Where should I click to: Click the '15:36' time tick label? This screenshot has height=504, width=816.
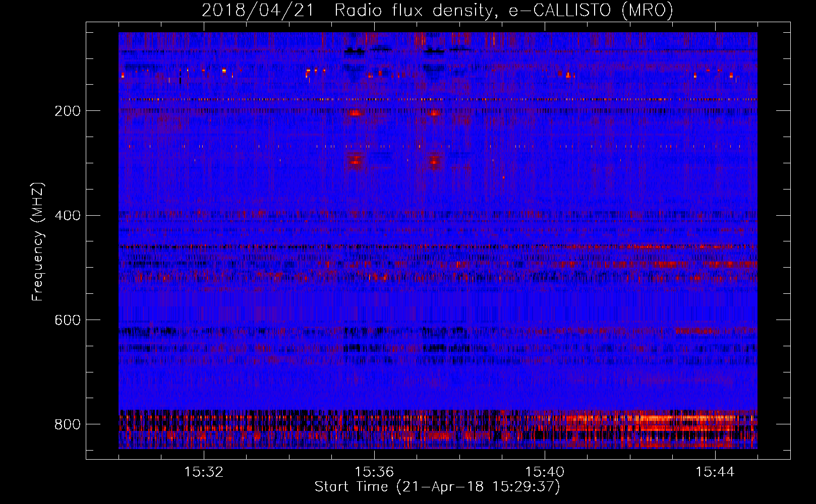coord(374,472)
